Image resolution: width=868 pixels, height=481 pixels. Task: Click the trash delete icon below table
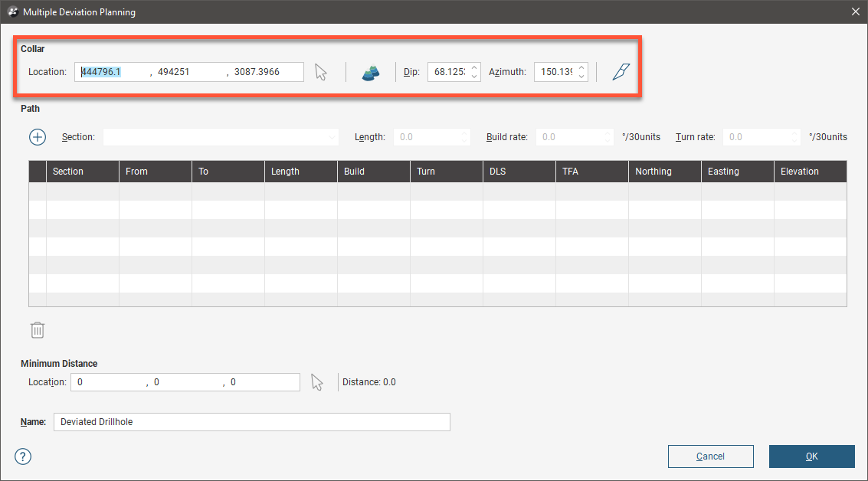(38, 330)
